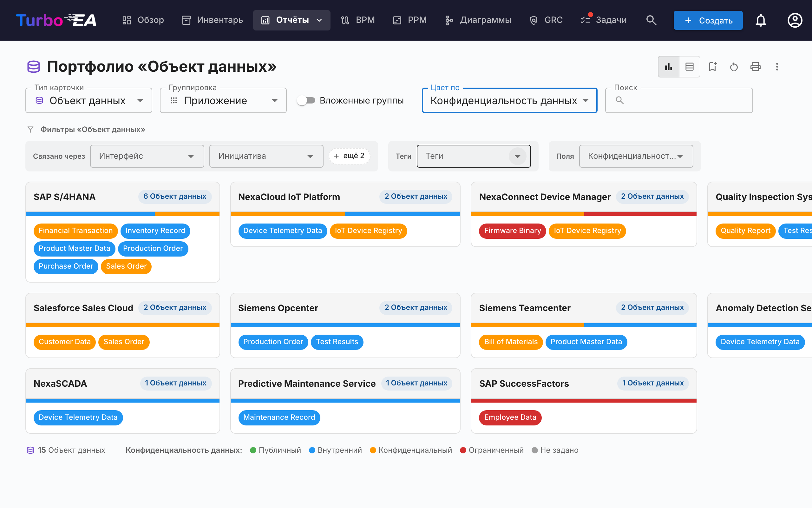Open the Тип карточки dropdown
The width and height of the screenshot is (812, 508).
(88, 100)
